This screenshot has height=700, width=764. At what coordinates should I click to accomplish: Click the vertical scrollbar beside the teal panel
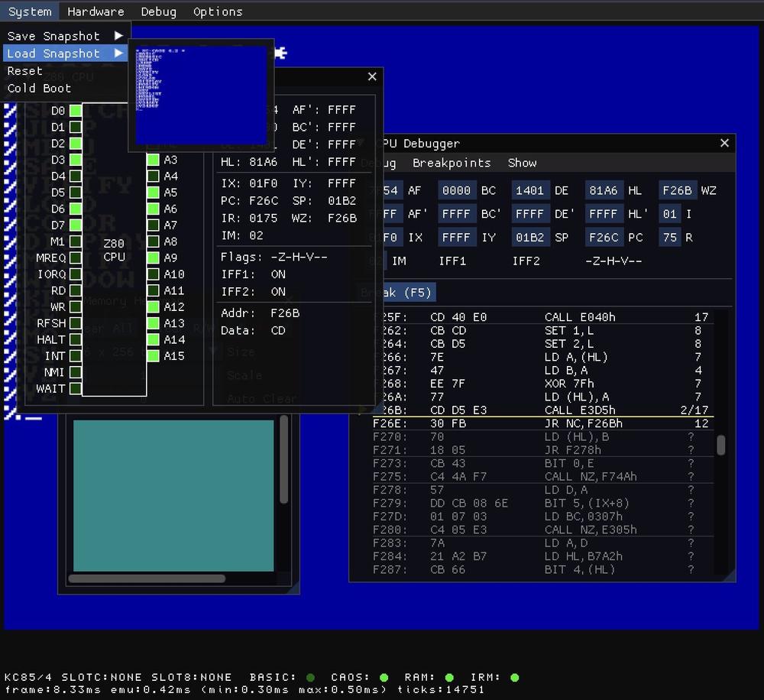click(x=284, y=459)
